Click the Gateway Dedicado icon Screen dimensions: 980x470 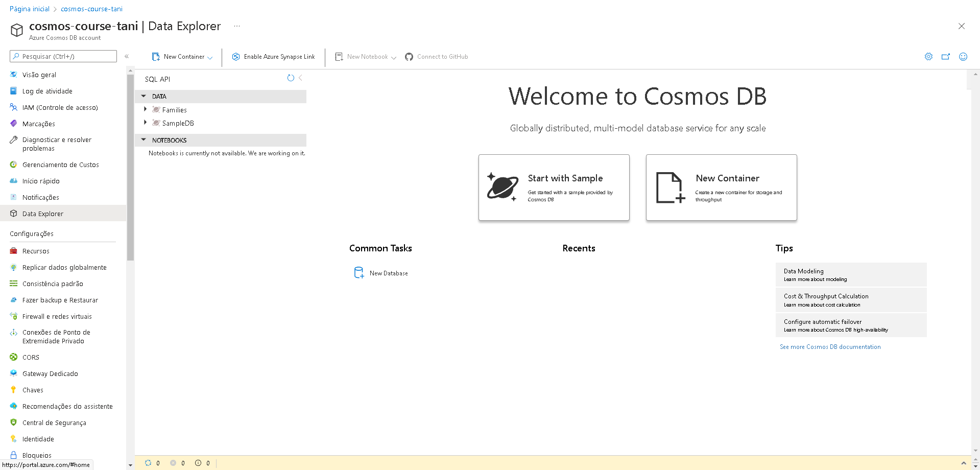click(14, 373)
